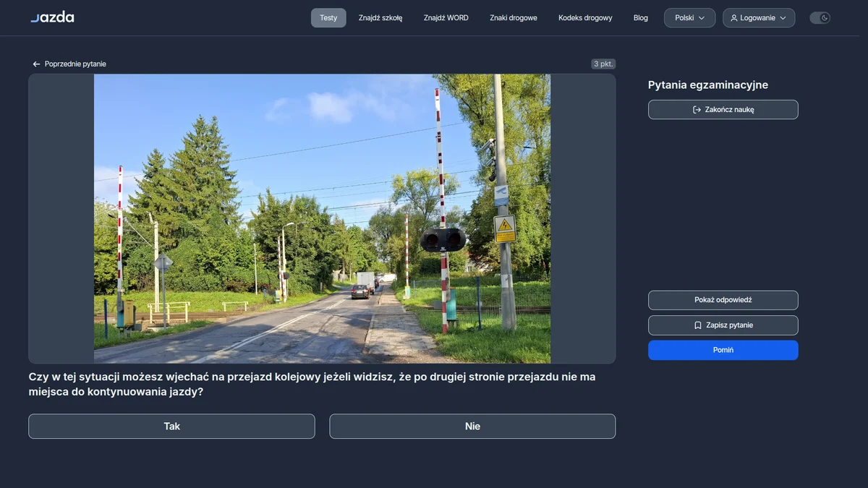Go back to Poprzednie pytanie

click(x=69, y=64)
